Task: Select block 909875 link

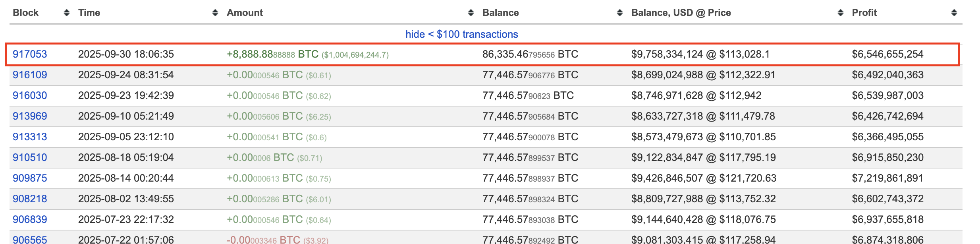Action: coord(30,178)
